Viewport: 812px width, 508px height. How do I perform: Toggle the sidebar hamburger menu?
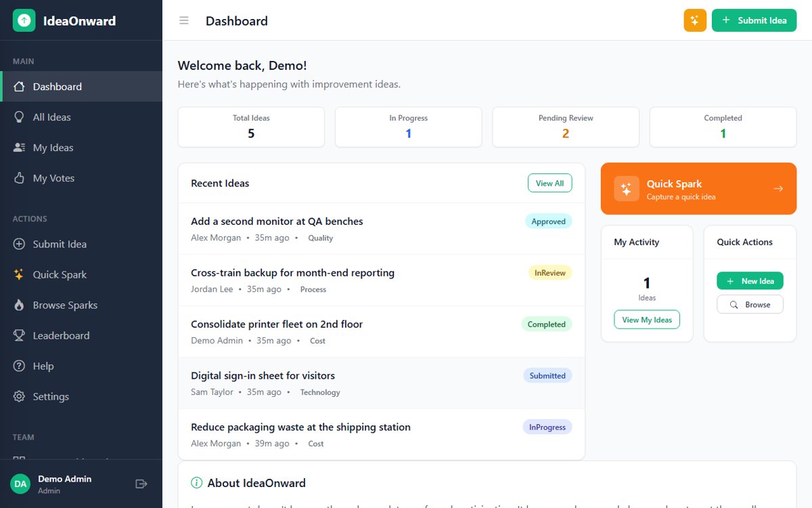click(x=183, y=20)
